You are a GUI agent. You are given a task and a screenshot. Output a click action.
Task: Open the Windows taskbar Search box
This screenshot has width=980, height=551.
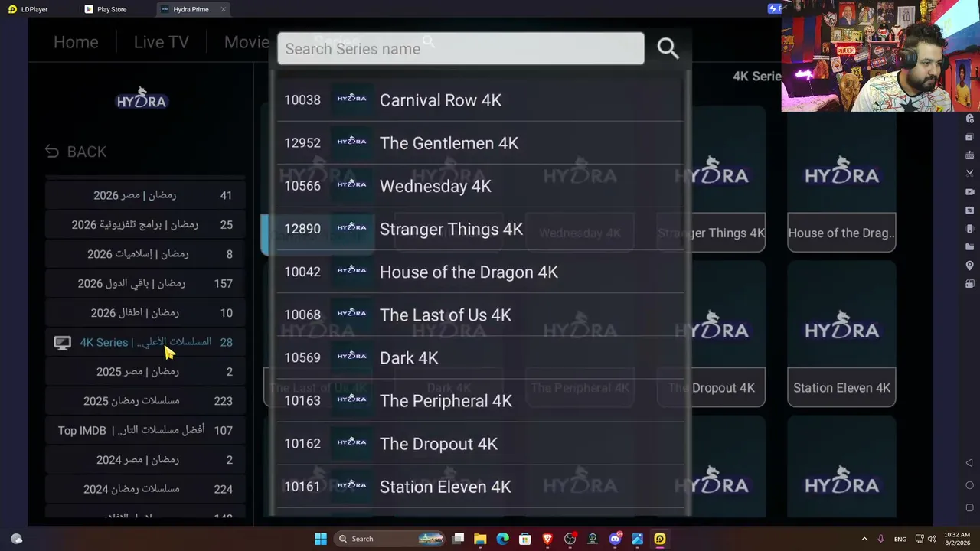click(390, 539)
